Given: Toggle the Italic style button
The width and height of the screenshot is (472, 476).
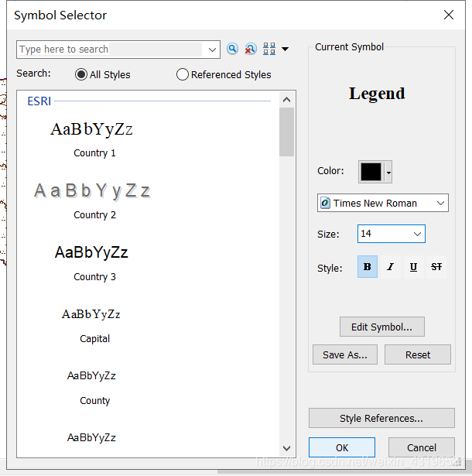Looking at the screenshot, I should [x=390, y=266].
